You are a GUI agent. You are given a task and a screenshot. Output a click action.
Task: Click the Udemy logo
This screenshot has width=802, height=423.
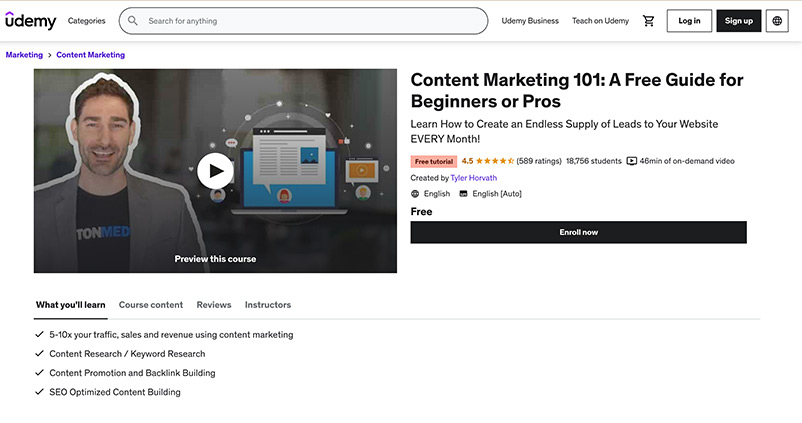30,20
